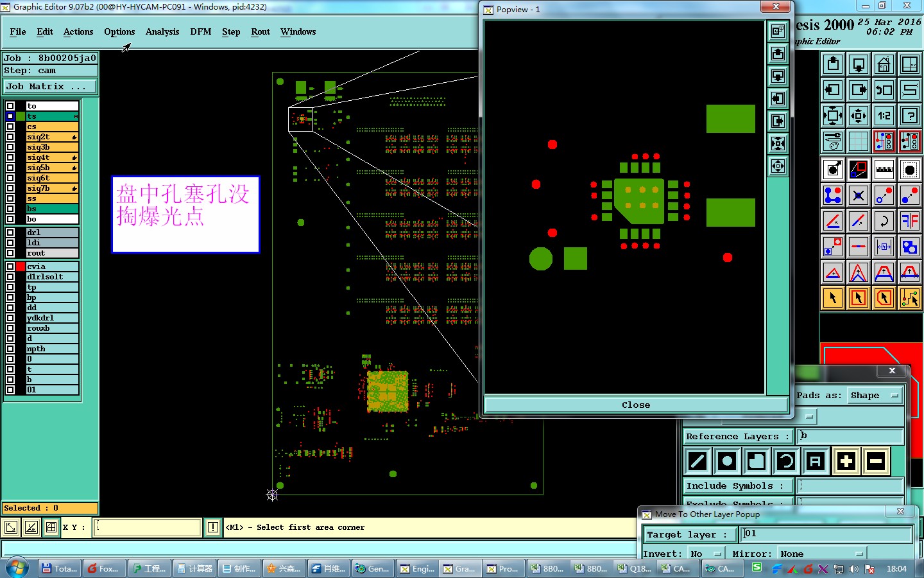Image resolution: width=924 pixels, height=578 pixels.
Task: Click the pan left icon in right toolbar
Action: pyautogui.click(x=833, y=90)
